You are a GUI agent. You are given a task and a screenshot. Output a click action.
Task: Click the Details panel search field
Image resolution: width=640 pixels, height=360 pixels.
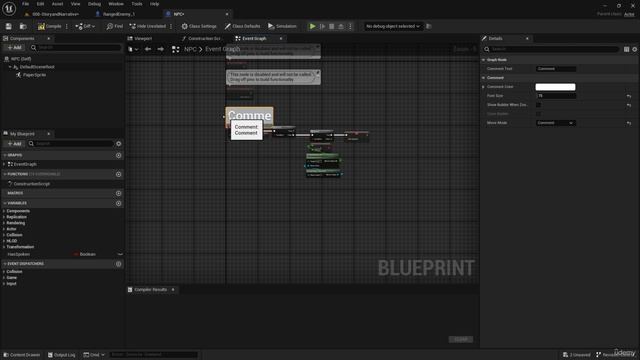coord(551,49)
